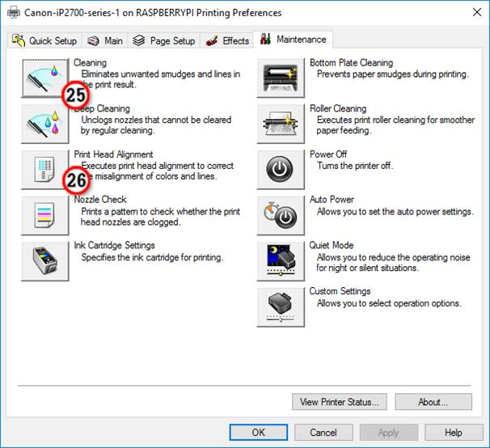The width and height of the screenshot is (490, 448).
Task: Select the Effects tab
Action: tap(227, 40)
